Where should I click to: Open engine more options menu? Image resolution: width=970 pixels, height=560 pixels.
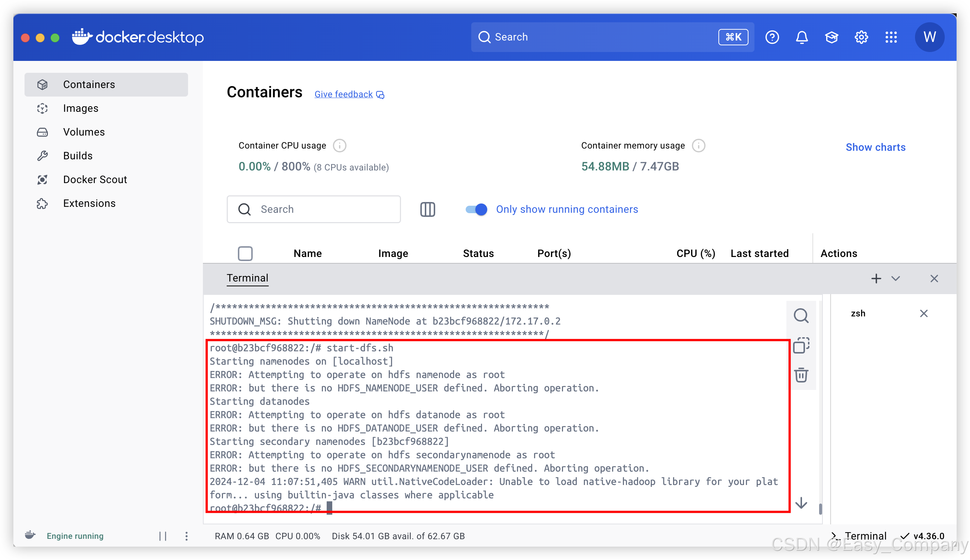(186, 536)
